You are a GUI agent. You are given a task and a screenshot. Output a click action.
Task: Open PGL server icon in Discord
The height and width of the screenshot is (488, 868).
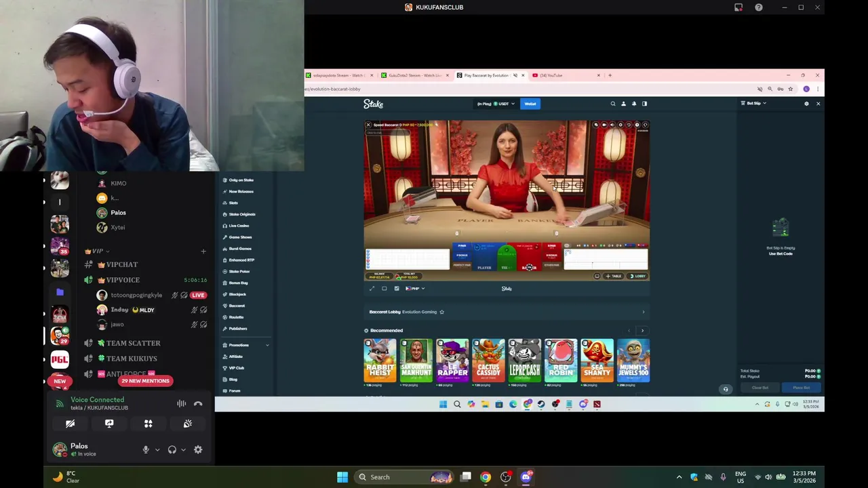point(60,359)
